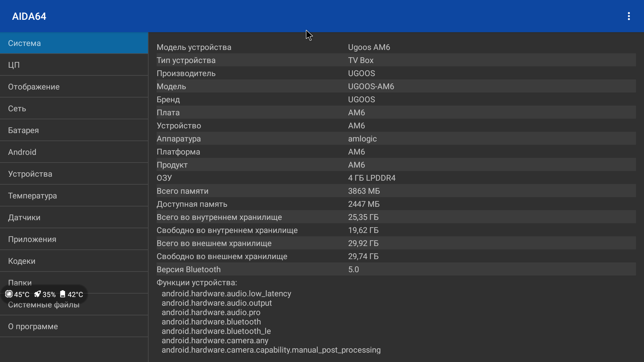Viewport: 644px width, 362px height.
Task: Open the Отображение section
Action: [74, 86]
